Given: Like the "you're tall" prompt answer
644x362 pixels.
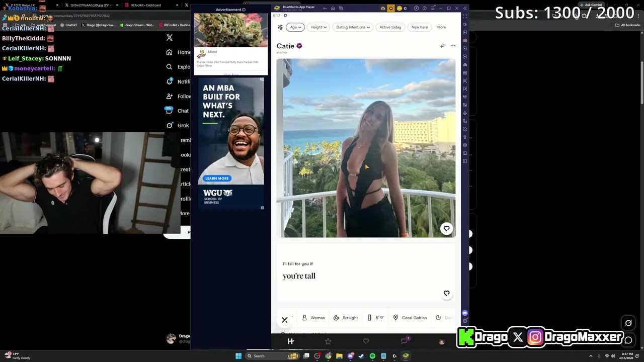Looking at the screenshot, I should coord(446,293).
